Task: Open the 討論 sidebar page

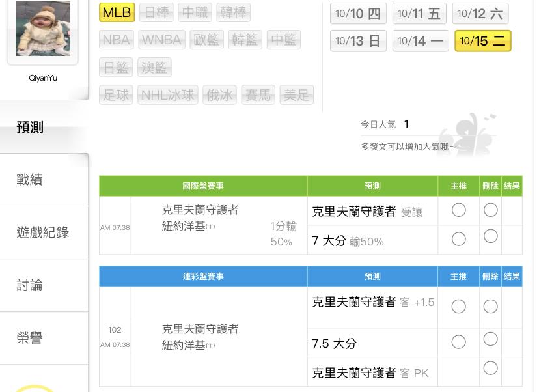Action: 30,285
